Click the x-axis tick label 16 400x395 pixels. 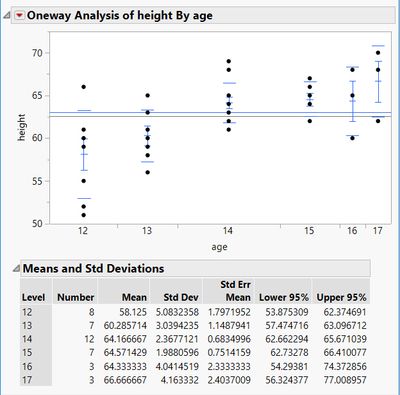(352, 230)
